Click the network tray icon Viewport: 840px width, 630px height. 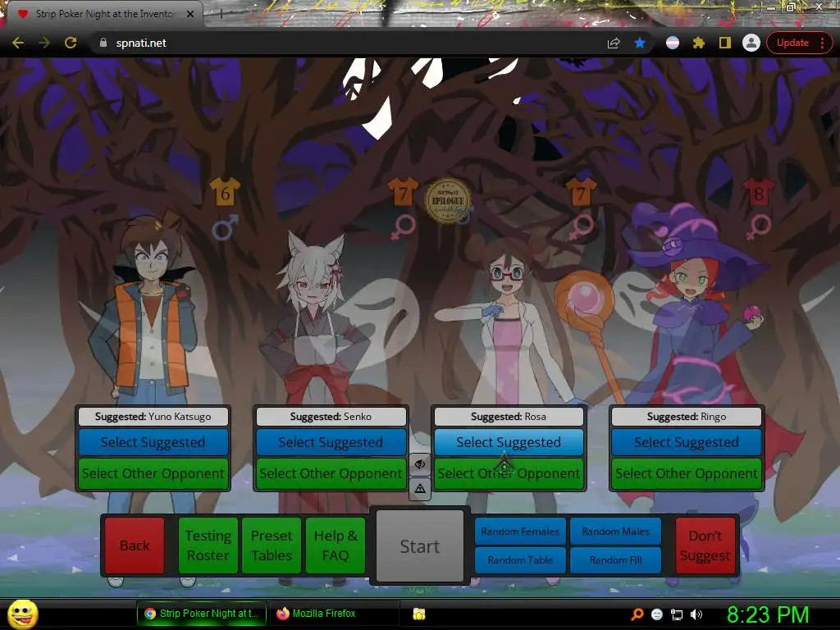677,614
